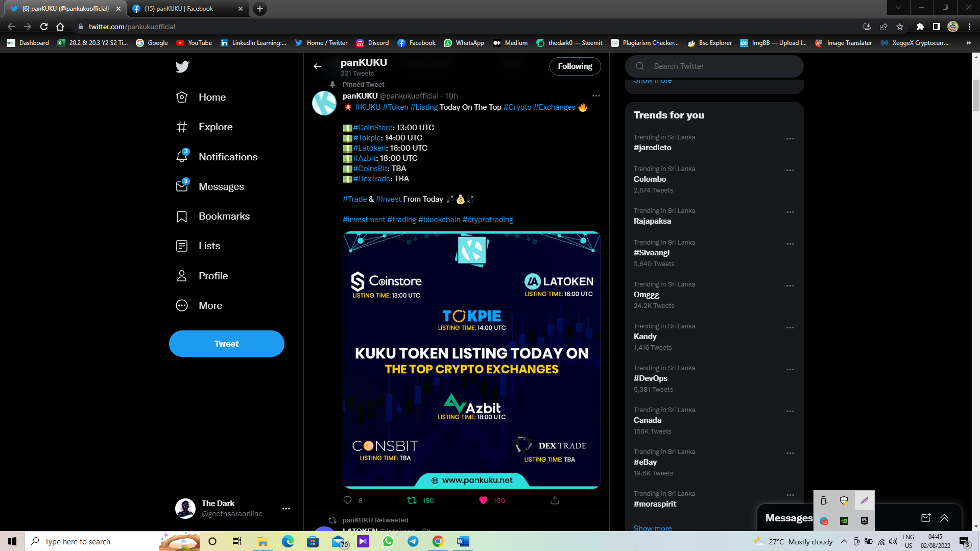
Task: Go to the browser home page
Action: (60, 27)
